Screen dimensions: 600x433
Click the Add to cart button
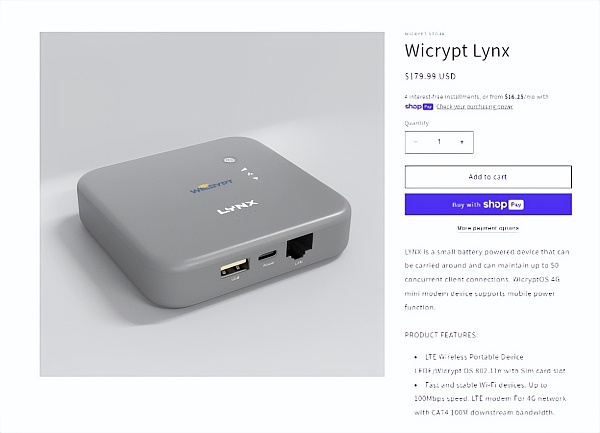click(488, 177)
